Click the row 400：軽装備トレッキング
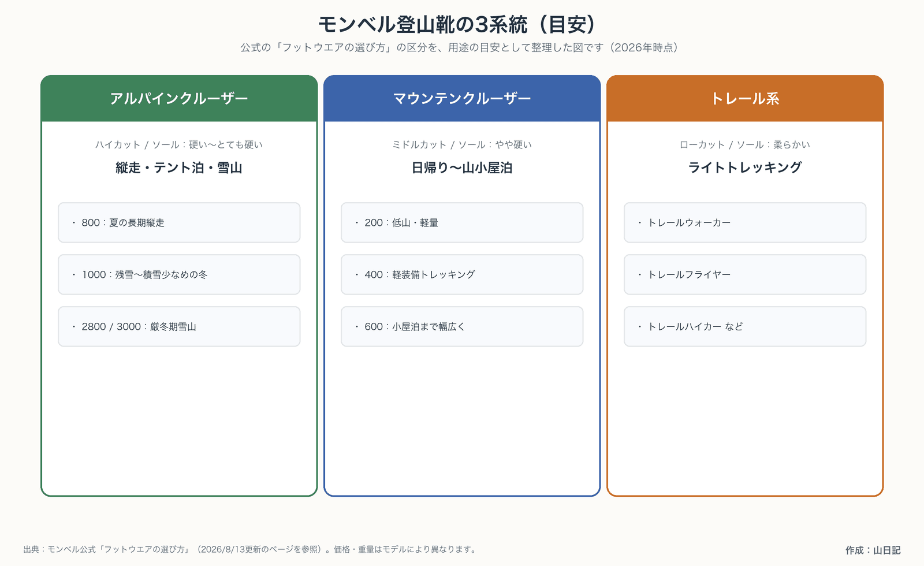Image resolution: width=924 pixels, height=566 pixels. click(x=462, y=274)
